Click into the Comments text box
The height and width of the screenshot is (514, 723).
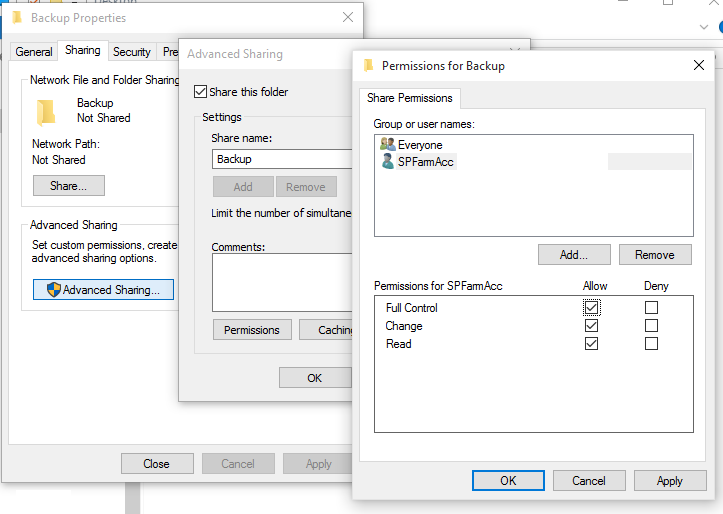point(282,282)
